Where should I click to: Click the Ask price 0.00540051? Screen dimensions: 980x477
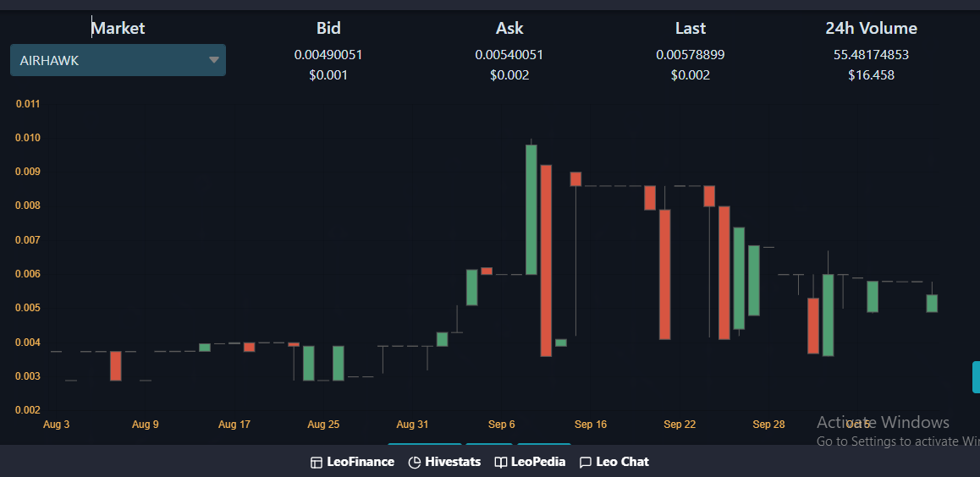(509, 55)
